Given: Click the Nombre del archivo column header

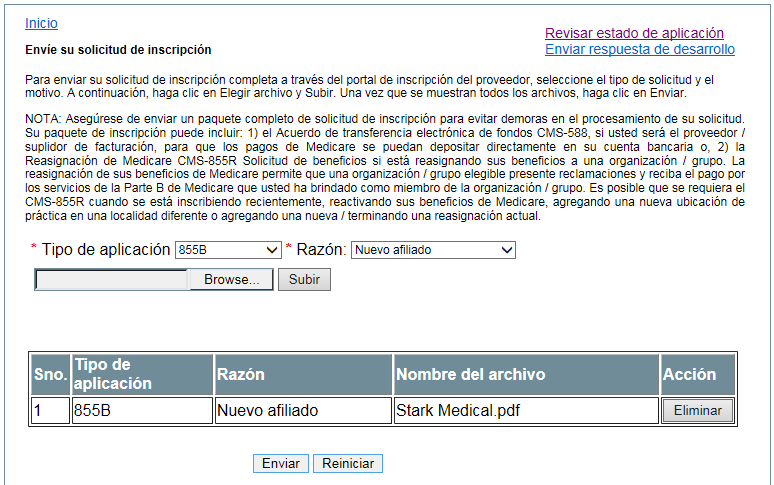Looking at the screenshot, I should coord(525,375).
